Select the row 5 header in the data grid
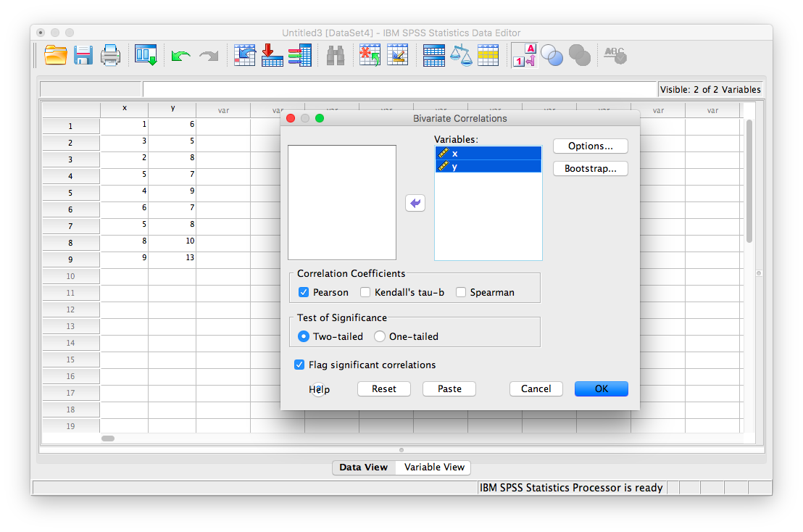This screenshot has height=532, width=803. click(x=71, y=193)
